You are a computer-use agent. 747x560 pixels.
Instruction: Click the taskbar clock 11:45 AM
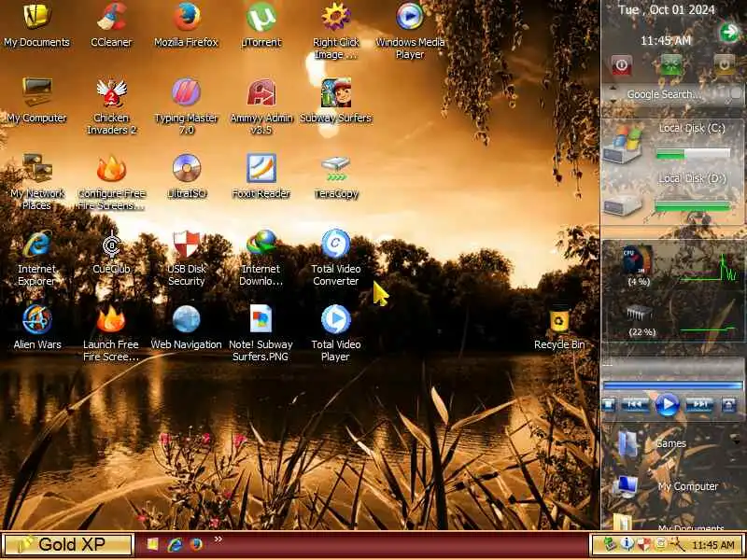click(x=713, y=544)
